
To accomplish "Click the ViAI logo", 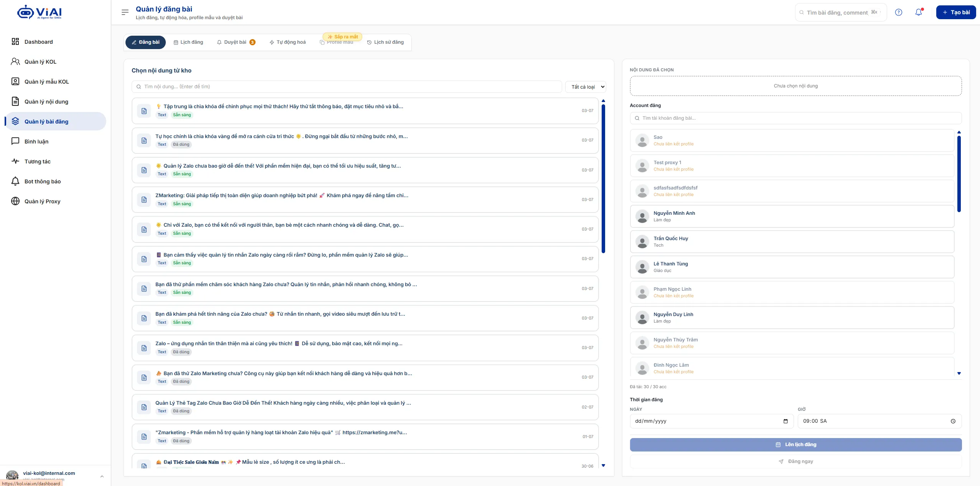I will point(40,12).
